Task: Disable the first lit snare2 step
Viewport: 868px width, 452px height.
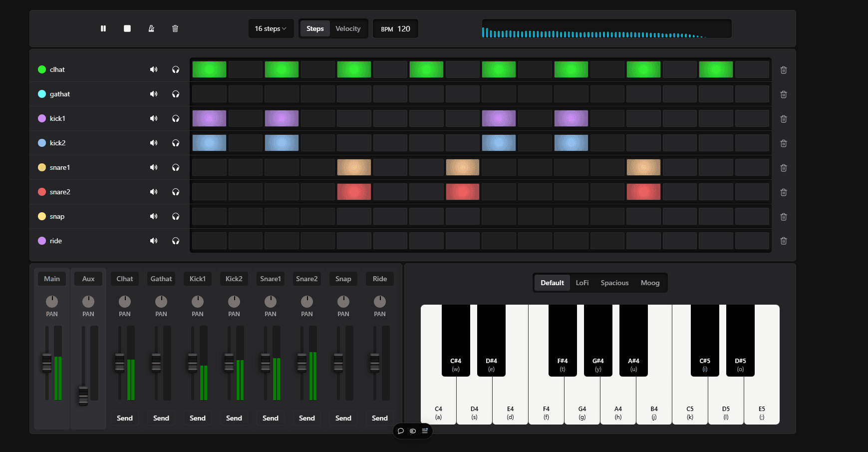Action: click(354, 192)
